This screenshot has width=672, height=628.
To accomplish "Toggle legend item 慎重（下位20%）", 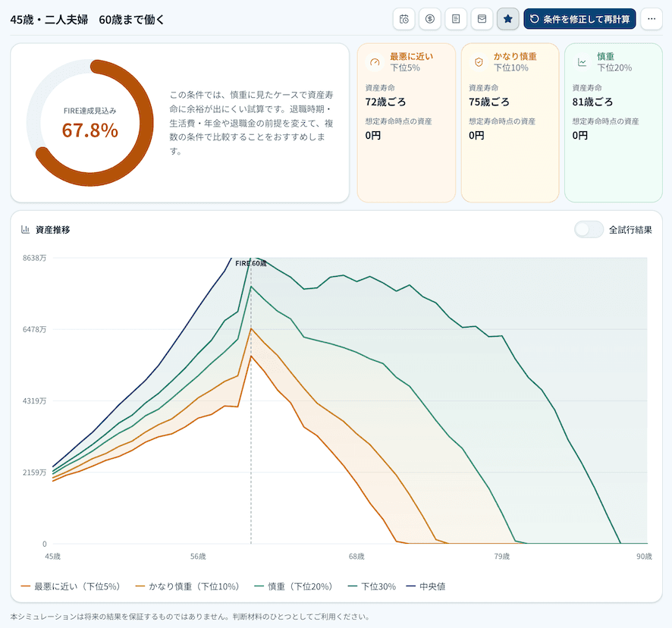I will tap(294, 586).
